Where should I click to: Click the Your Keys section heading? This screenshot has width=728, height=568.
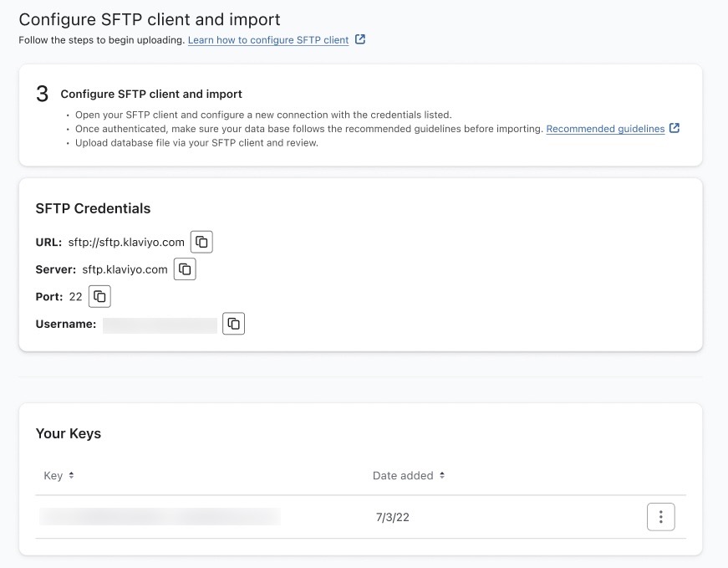pyautogui.click(x=69, y=433)
